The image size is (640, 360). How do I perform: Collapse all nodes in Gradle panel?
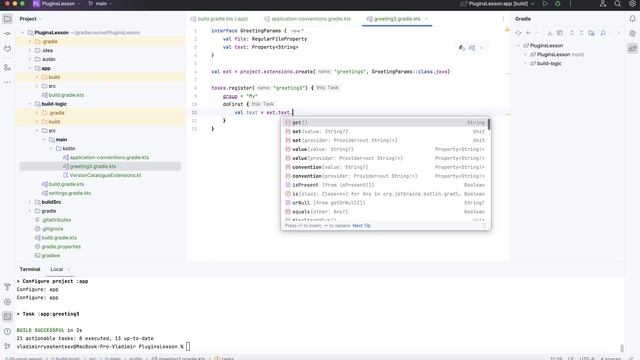[x=581, y=33]
